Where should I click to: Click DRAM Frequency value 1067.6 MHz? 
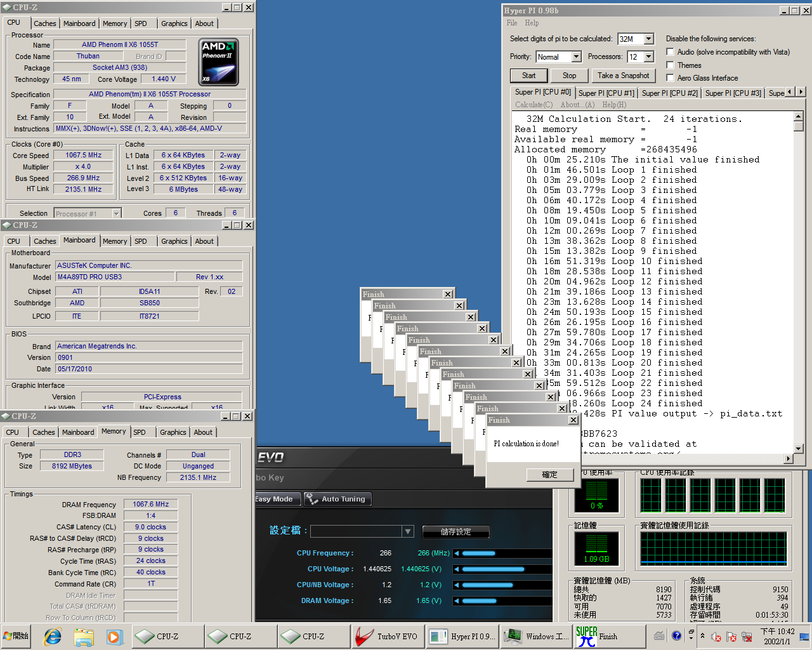[150, 504]
